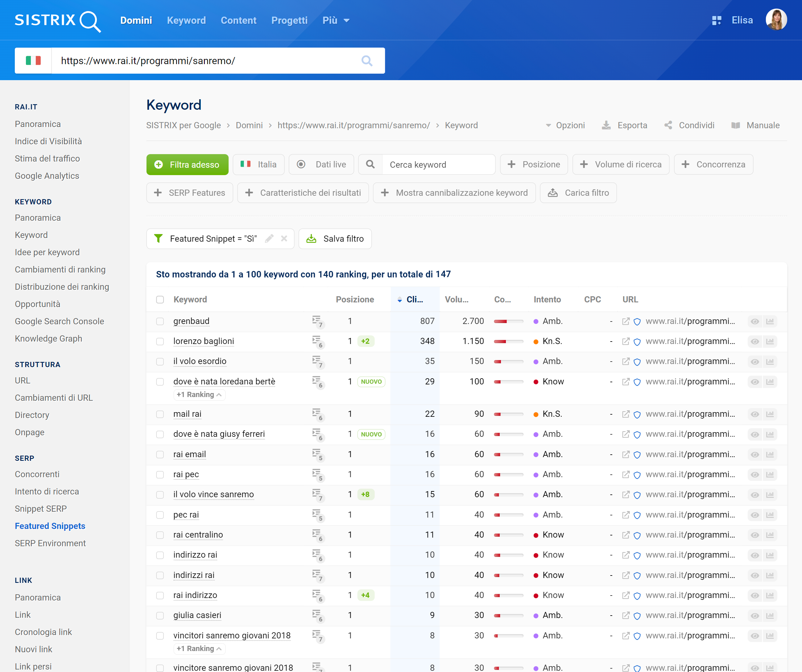Open the Più dropdown menu
The image size is (802, 672).
point(336,20)
